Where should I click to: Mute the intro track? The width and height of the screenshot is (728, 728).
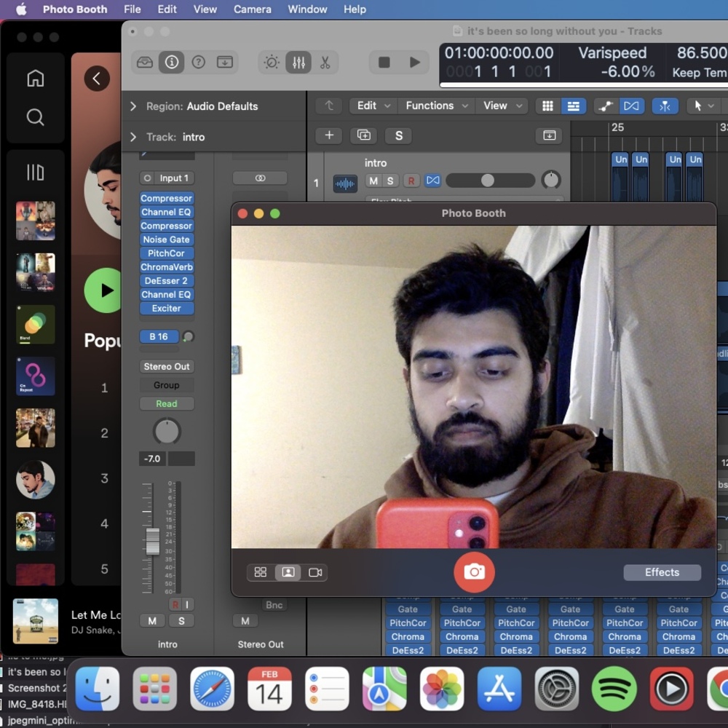373,181
